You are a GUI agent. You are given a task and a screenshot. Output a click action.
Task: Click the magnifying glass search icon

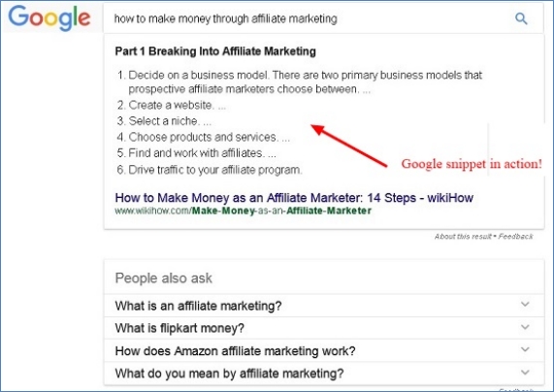(521, 18)
